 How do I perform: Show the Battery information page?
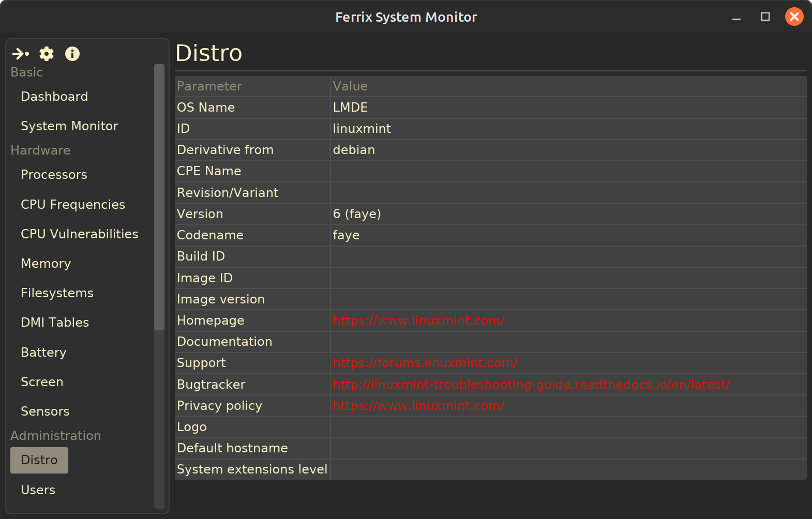43,353
